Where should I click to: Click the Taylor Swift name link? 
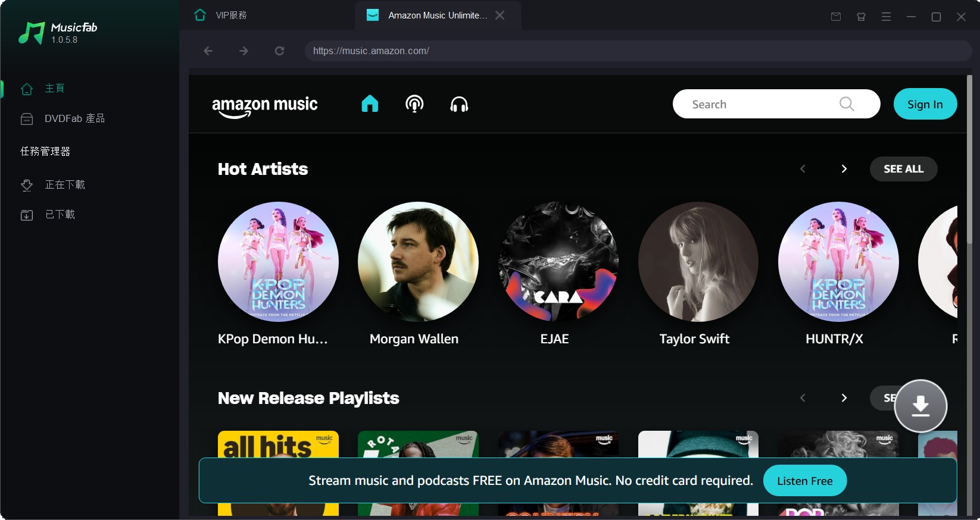coord(694,339)
